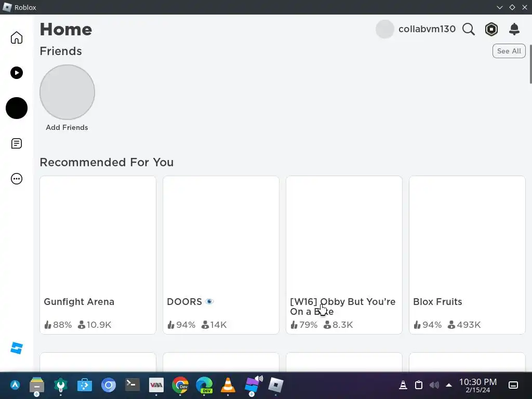
Task: Click DOORS 94% rating
Action: 181,325
